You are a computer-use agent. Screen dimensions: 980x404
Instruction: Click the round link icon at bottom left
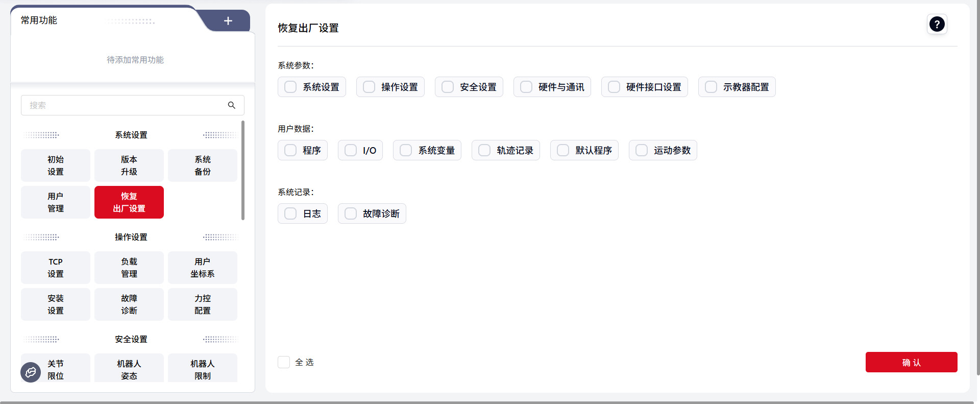tap(31, 372)
